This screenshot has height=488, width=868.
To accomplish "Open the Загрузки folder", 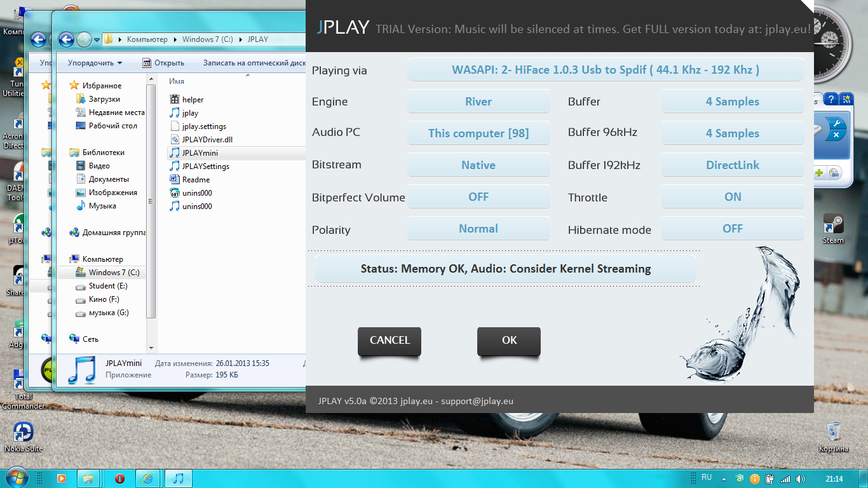I will [x=104, y=99].
